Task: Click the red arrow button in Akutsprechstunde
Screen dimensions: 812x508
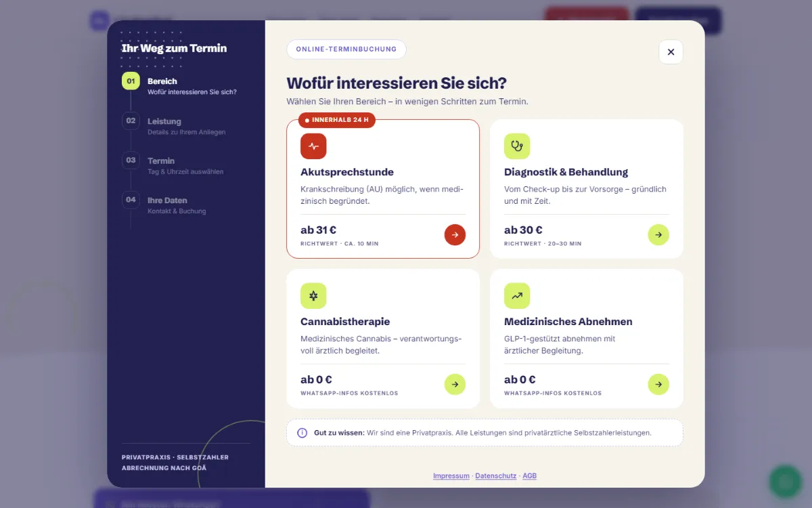Action: click(455, 234)
